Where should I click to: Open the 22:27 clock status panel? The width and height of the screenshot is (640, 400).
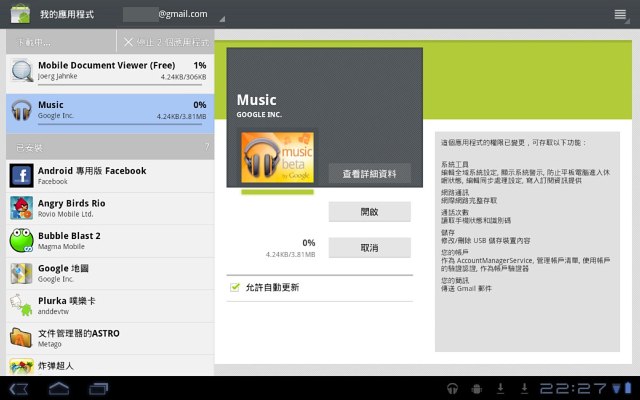click(x=573, y=388)
